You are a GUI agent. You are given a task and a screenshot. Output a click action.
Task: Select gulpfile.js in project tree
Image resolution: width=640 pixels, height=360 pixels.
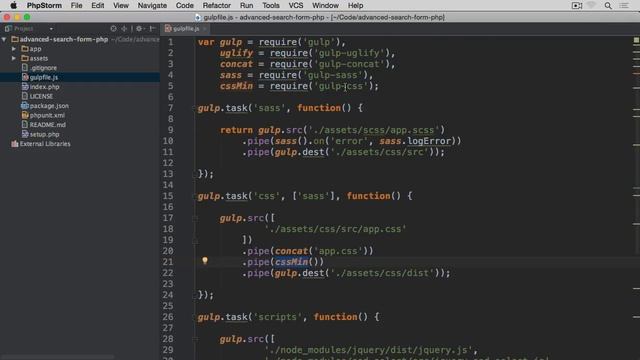[x=43, y=77]
